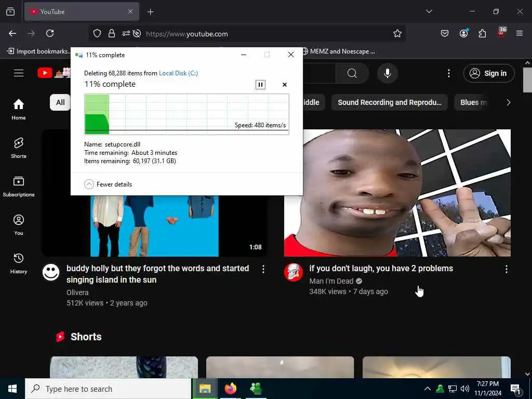This screenshot has height=399, width=532.
Task: Open History in sidebar
Action: click(x=19, y=263)
